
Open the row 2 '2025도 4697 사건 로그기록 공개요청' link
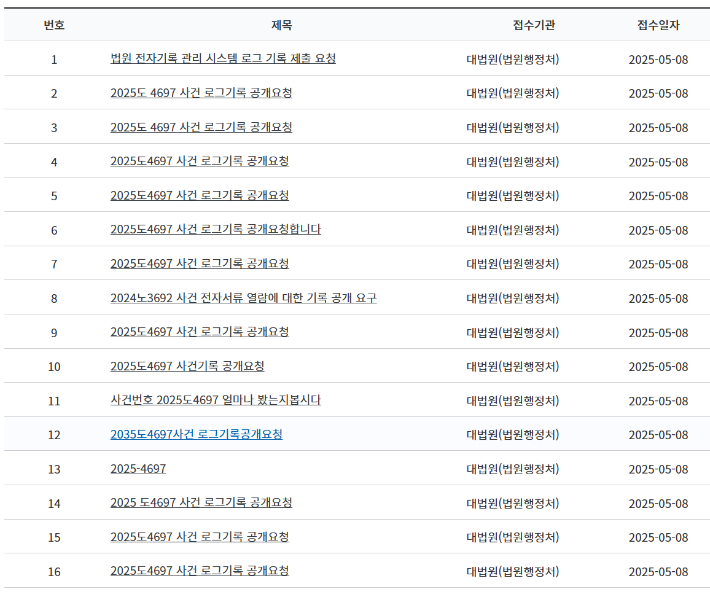tap(201, 93)
